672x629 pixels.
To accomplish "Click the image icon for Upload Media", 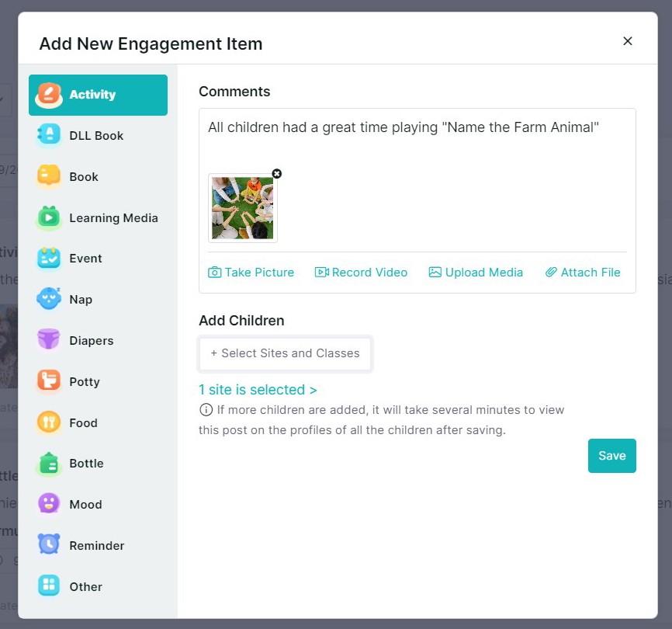I will pos(435,273).
